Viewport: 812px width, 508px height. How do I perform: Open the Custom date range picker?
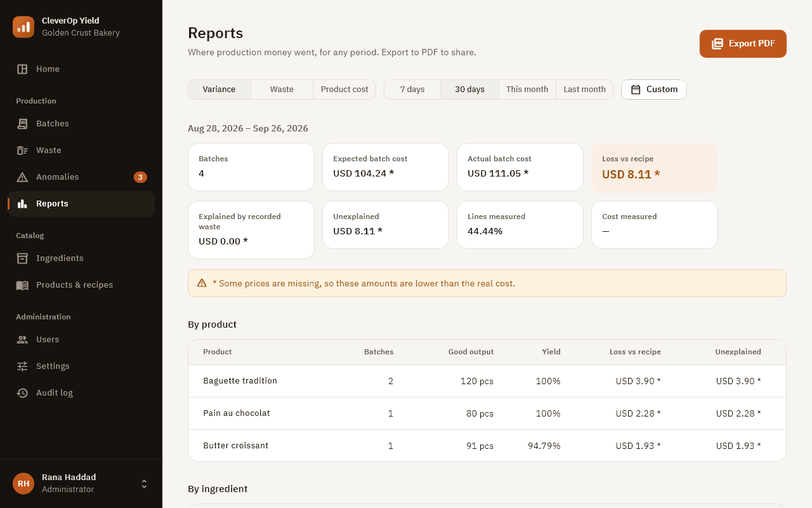tap(654, 90)
